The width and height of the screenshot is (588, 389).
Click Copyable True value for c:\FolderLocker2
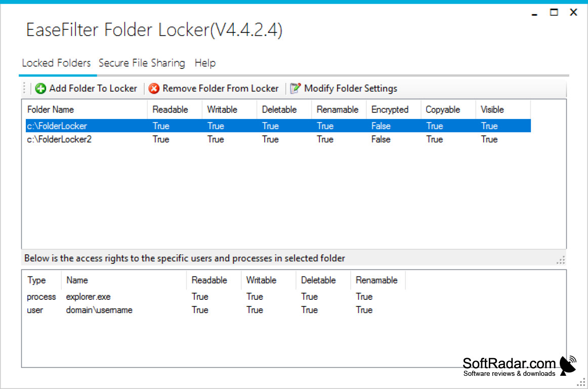(435, 139)
